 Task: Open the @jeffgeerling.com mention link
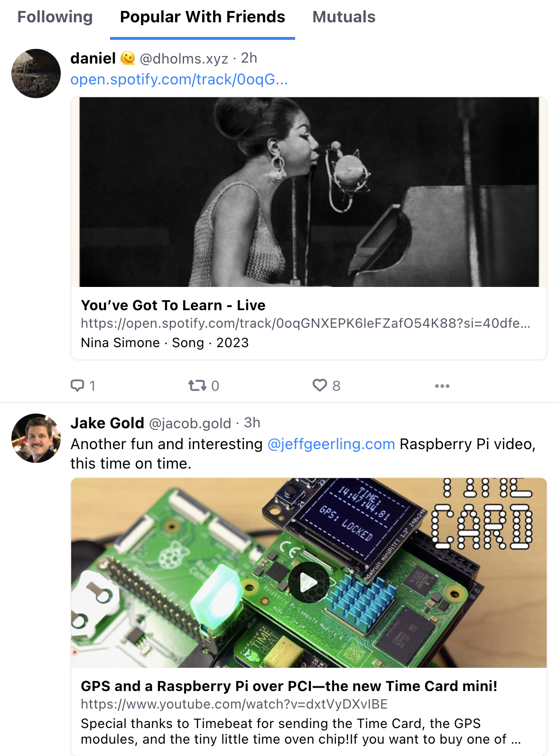[331, 444]
